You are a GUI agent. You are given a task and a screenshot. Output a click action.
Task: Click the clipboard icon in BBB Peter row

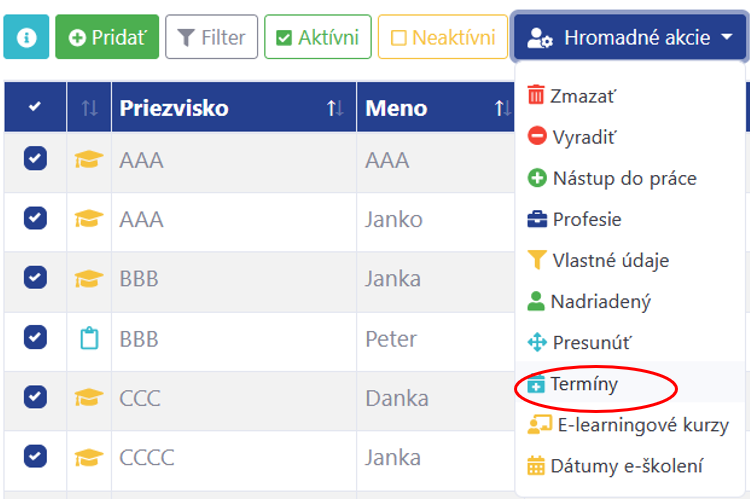click(89, 338)
